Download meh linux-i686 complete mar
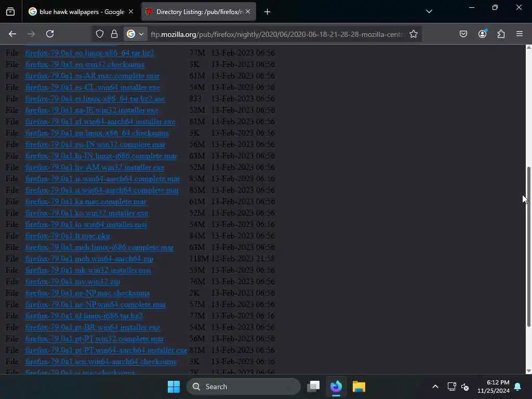This screenshot has width=532, height=399. pos(99,247)
